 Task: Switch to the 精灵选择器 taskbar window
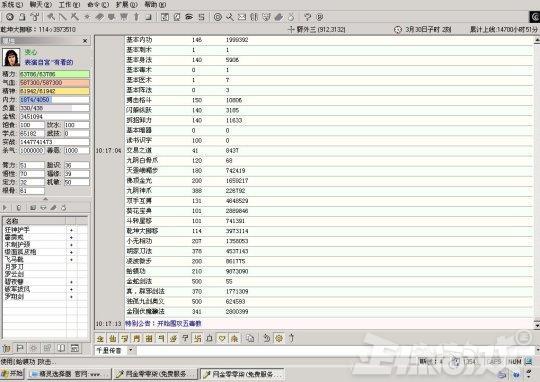[70, 374]
